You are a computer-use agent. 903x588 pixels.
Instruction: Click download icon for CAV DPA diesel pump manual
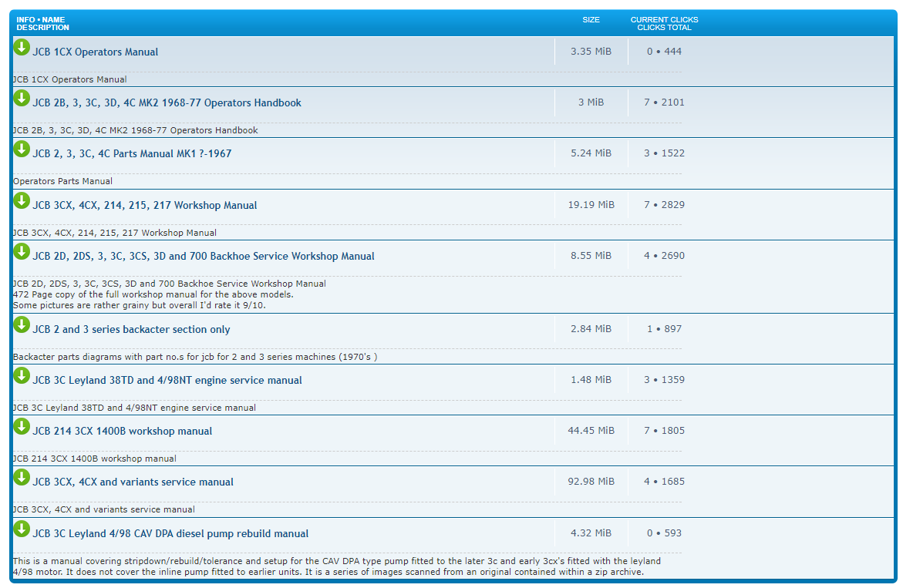click(x=22, y=529)
